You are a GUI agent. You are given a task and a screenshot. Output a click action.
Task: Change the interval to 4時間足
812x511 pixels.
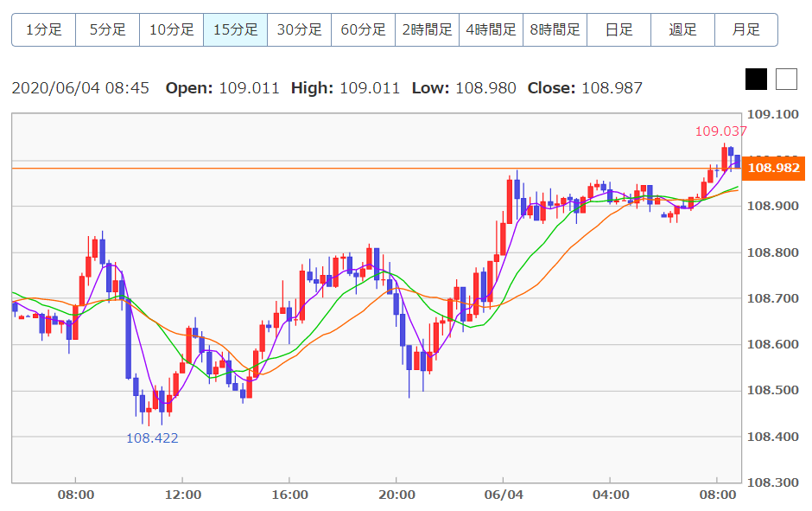pyautogui.click(x=491, y=29)
